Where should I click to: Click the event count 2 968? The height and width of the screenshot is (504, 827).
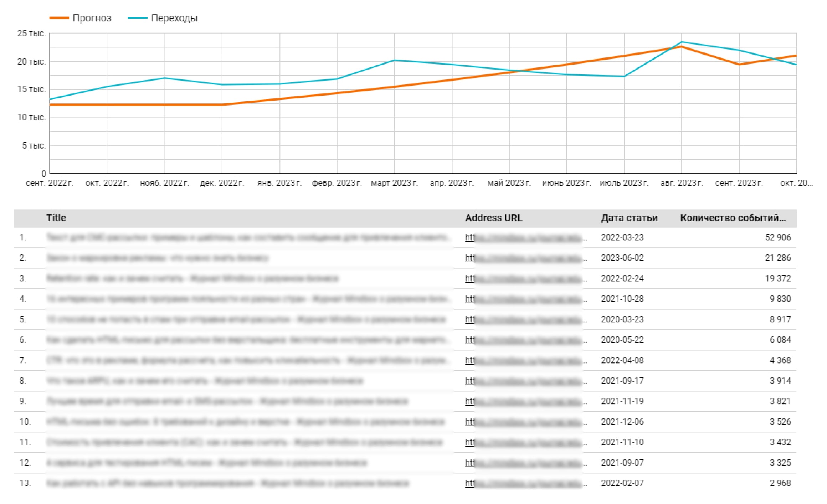point(780,483)
